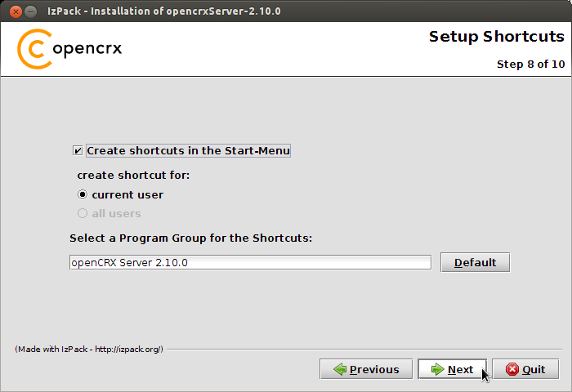Click the green left arrow on Previous

(x=340, y=369)
